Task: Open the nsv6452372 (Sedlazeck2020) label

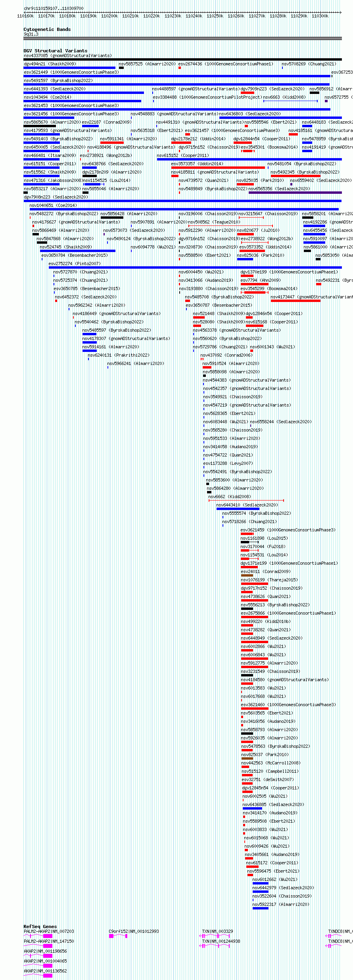Action: [x=86, y=297]
